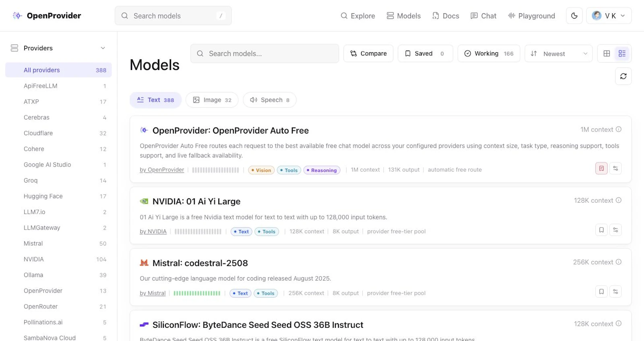Click info icon next to 1M context
Viewport: 644px width, 341px height.
(619, 129)
